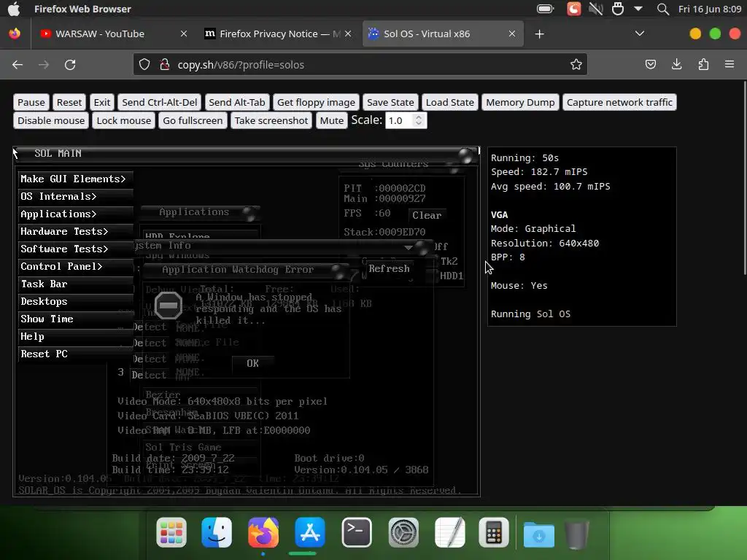Screen dimensions: 747x560
Task: Expand OS Internals submenu
Action: [x=76, y=197]
